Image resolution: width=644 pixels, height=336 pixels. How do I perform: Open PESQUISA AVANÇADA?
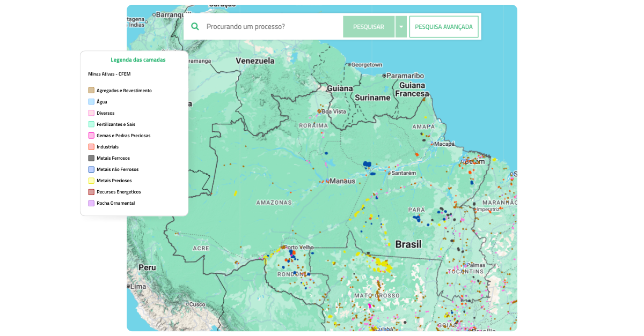pyautogui.click(x=444, y=27)
